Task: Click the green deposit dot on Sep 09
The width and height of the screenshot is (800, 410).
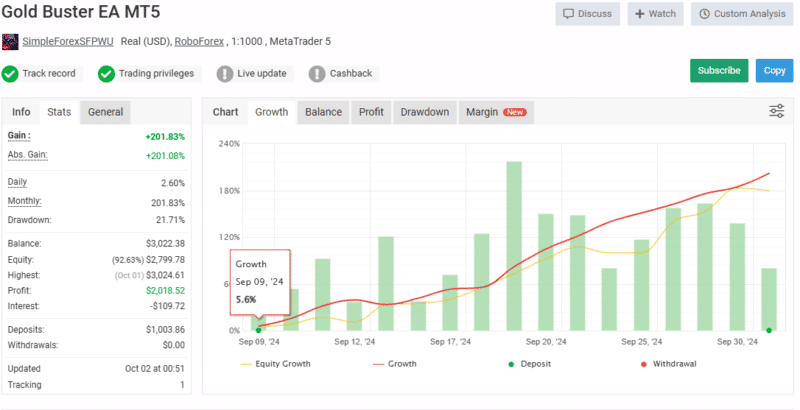Action: pyautogui.click(x=259, y=329)
